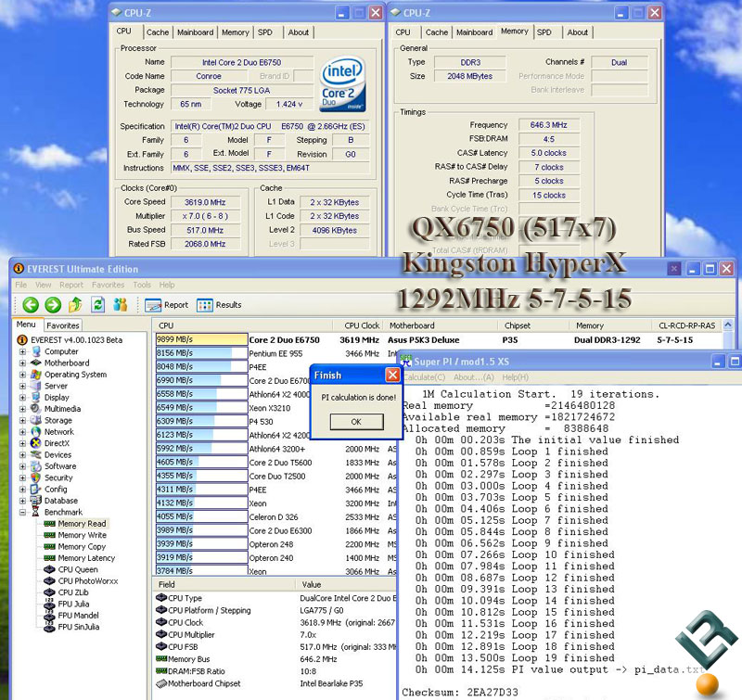Click OK in the Finish dialog
742x700 pixels.
coord(356,422)
